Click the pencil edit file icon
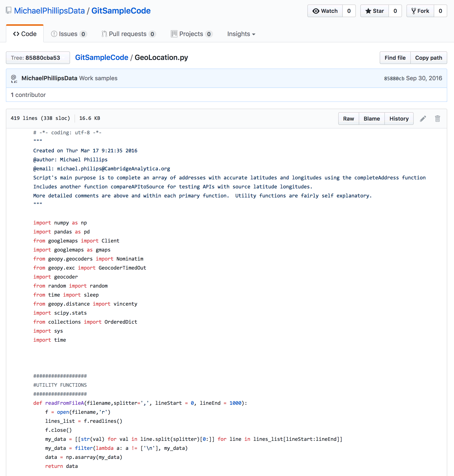The width and height of the screenshot is (454, 476). 423,119
